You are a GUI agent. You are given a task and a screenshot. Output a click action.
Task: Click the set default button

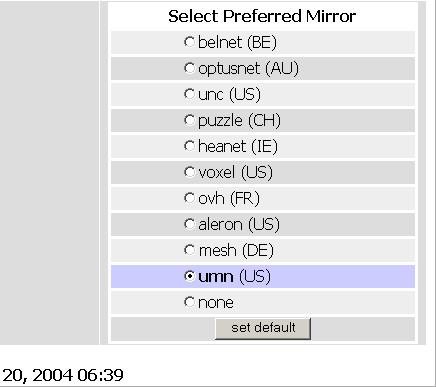(263, 328)
